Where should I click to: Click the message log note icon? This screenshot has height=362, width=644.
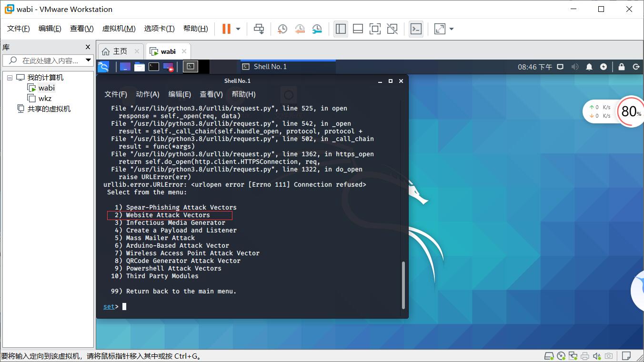[x=627, y=356]
